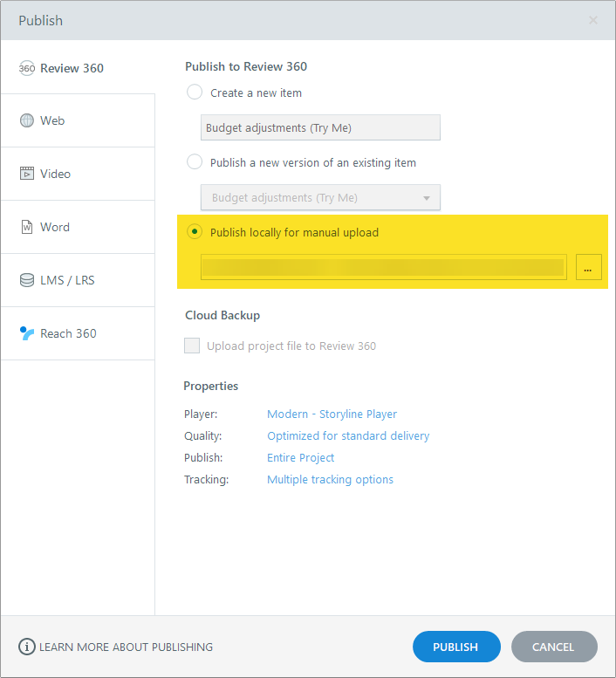Enable Upload project file to Review 360
Image resolution: width=616 pixels, height=678 pixels.
point(192,346)
